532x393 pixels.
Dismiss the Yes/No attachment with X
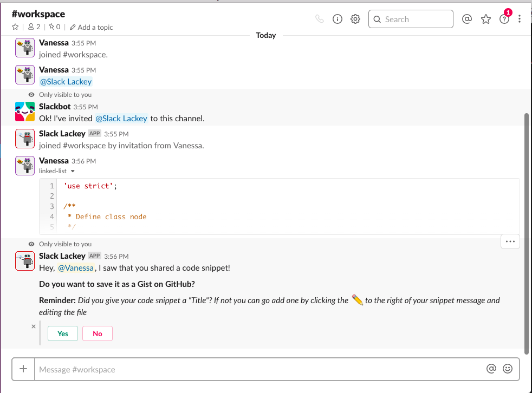pos(33,326)
